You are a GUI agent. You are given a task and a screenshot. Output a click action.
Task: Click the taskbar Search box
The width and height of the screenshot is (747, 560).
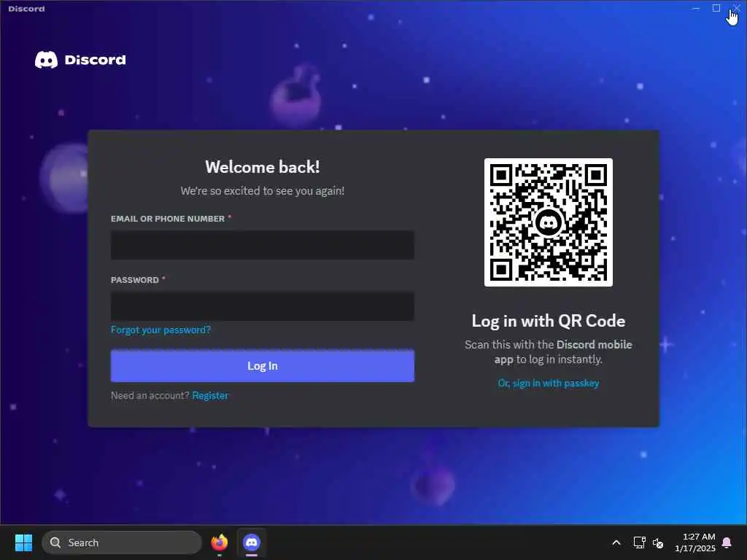point(122,542)
